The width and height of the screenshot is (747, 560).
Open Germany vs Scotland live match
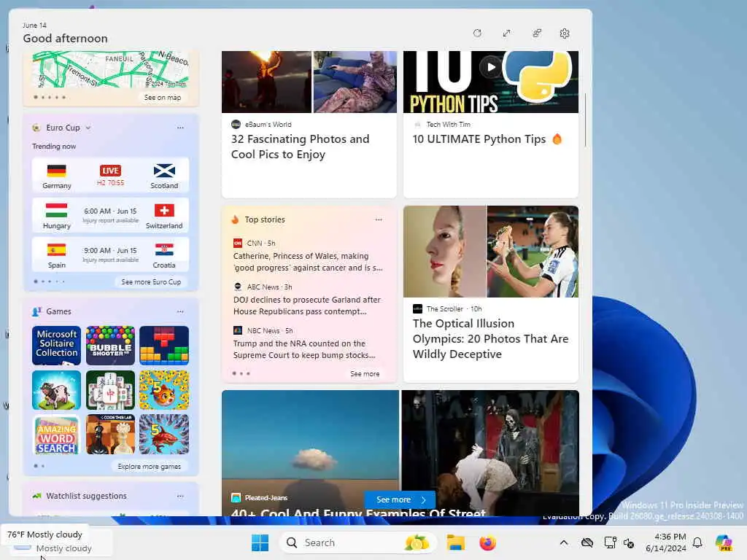111,175
